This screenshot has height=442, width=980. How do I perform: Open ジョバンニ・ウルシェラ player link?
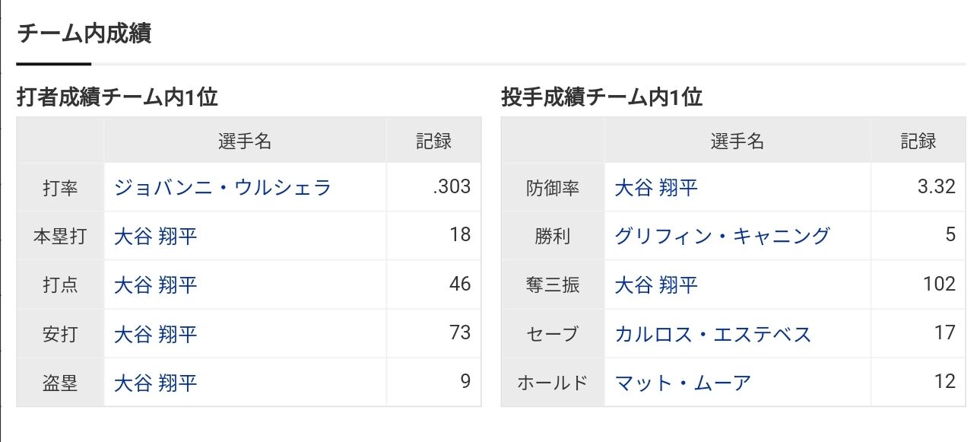[x=223, y=187]
